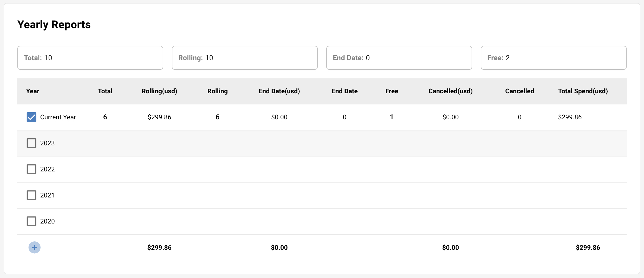Uncheck the Current Year checkbox
This screenshot has height=278, width=644.
point(31,117)
